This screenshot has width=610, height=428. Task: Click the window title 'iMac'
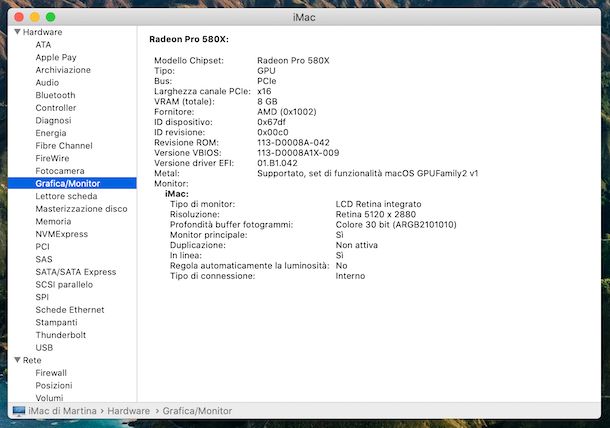click(x=304, y=18)
